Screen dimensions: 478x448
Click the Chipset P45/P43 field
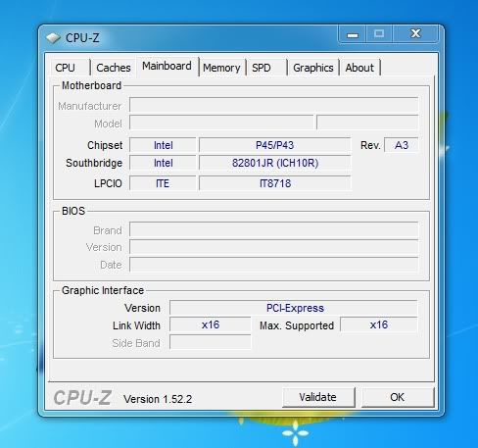(274, 145)
